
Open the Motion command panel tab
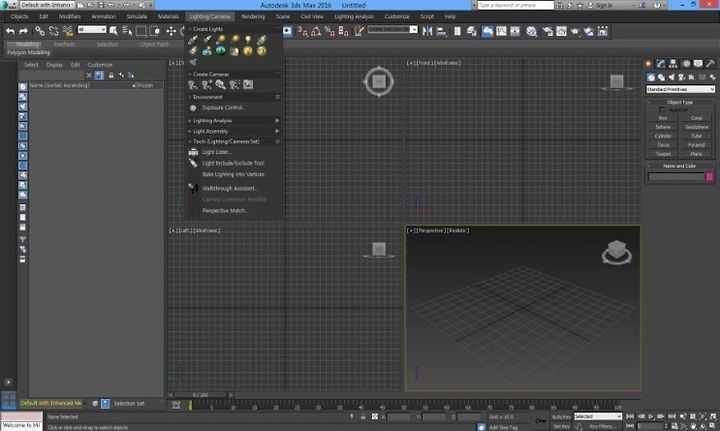point(686,63)
